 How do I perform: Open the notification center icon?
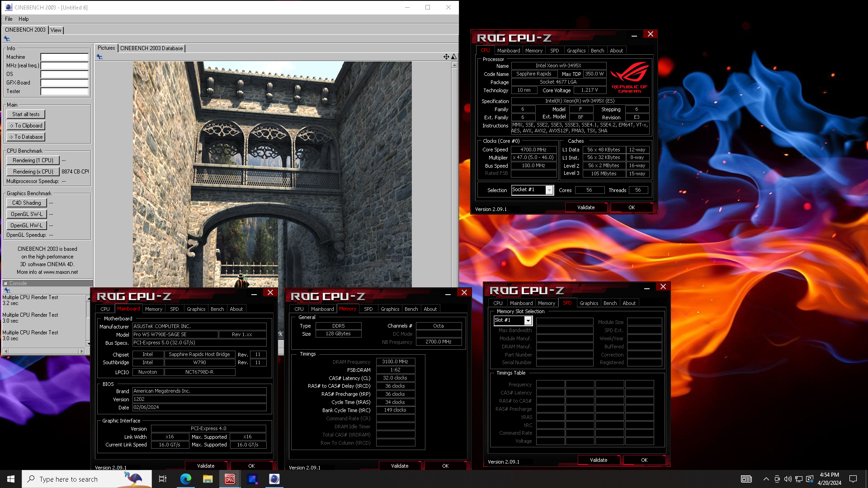(853, 479)
